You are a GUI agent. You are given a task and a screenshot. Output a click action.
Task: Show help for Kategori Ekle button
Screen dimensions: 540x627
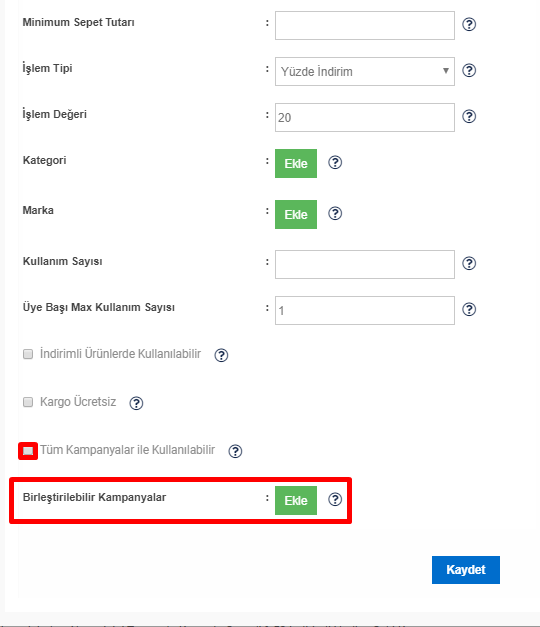click(x=335, y=162)
